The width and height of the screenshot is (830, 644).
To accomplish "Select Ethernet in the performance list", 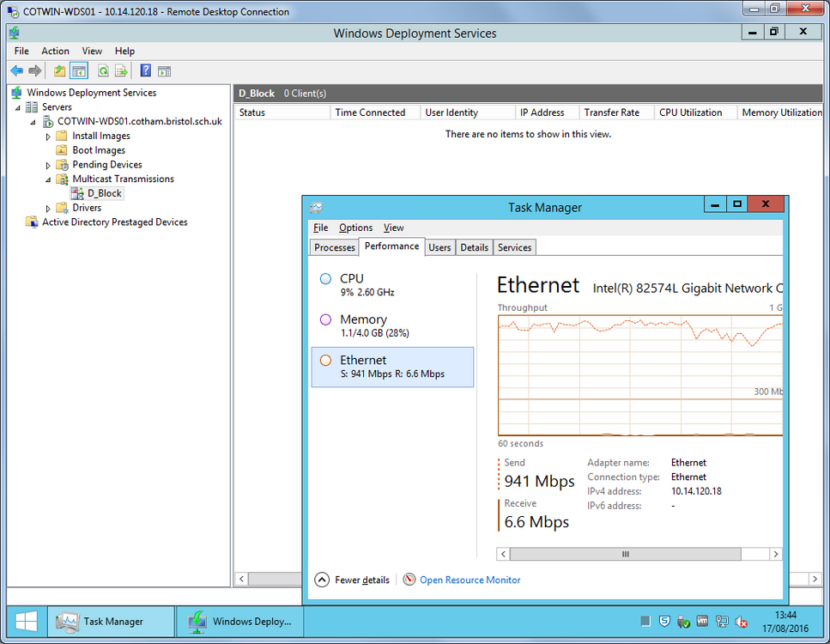I will click(x=392, y=367).
